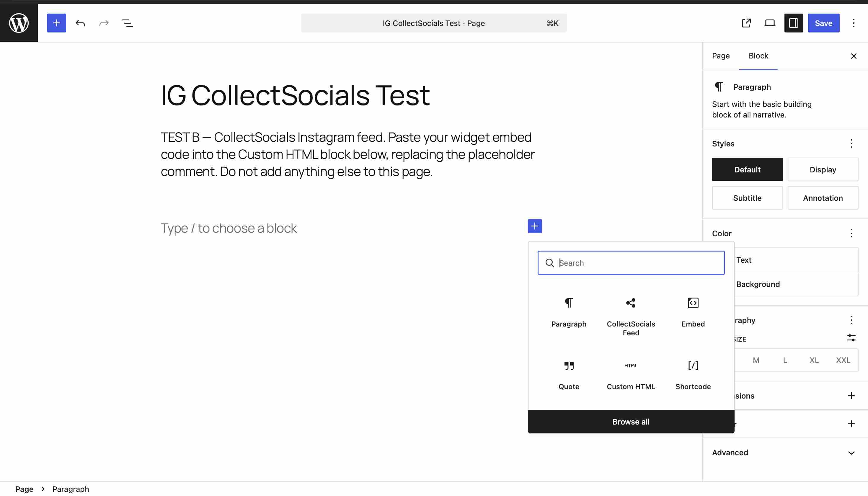
Task: Open the Text color picker
Action: [796, 260]
